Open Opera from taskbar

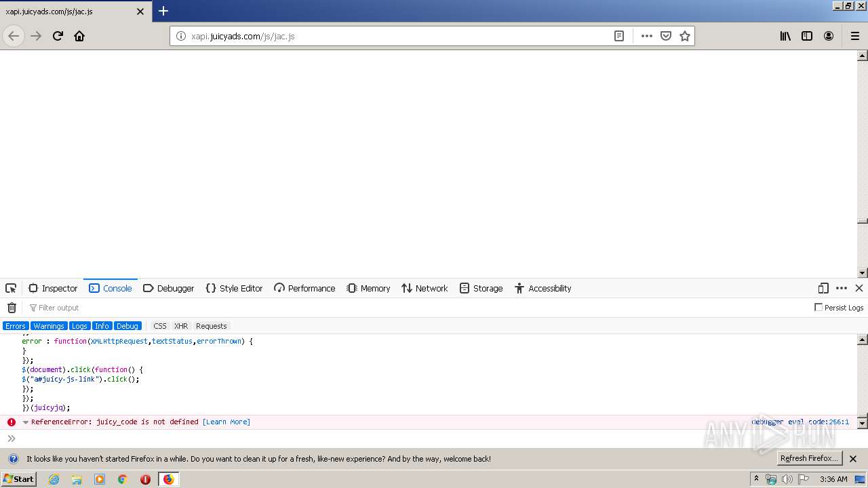point(145,479)
